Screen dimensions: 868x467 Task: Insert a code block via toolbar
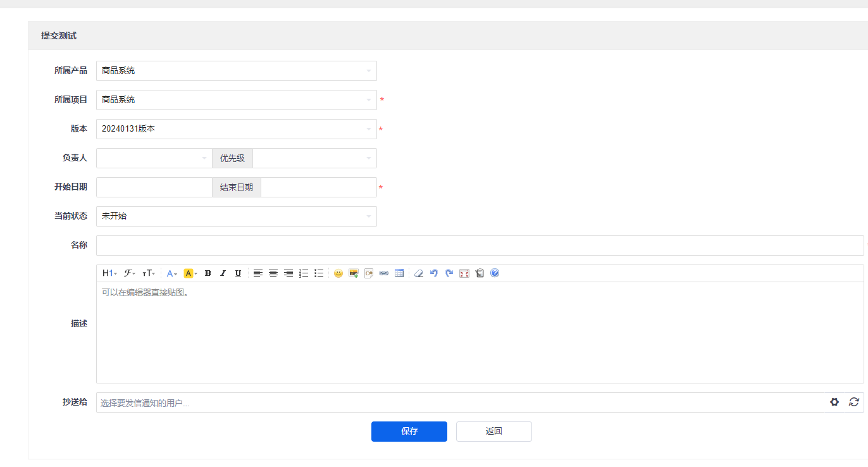tap(369, 273)
